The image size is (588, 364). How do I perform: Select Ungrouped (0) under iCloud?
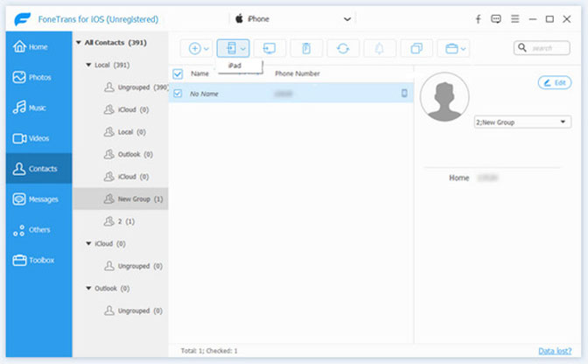(x=133, y=266)
